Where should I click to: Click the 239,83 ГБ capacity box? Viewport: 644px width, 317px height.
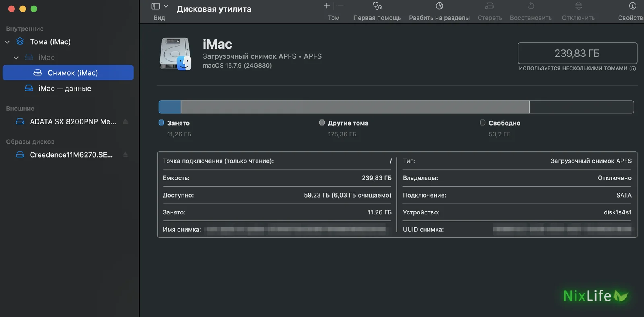coord(577,53)
